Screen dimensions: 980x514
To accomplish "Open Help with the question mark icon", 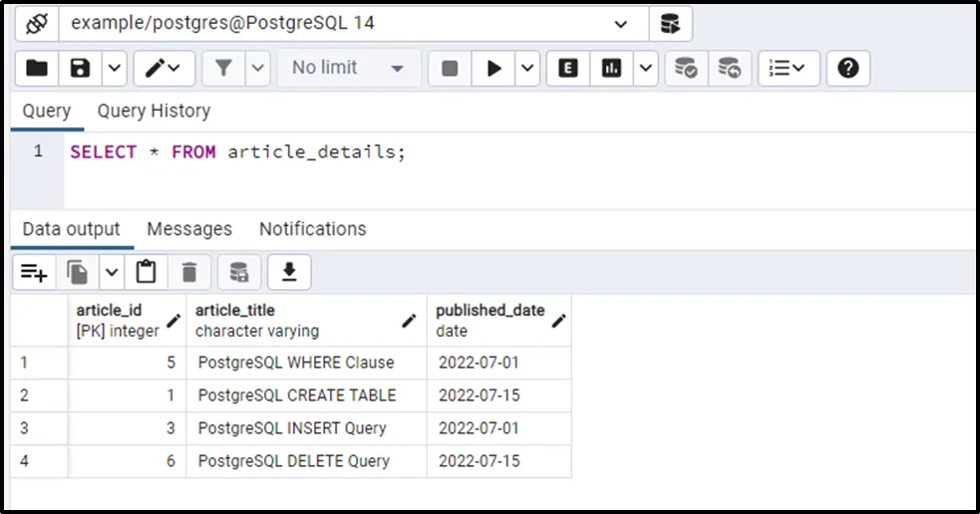I will 847,68.
